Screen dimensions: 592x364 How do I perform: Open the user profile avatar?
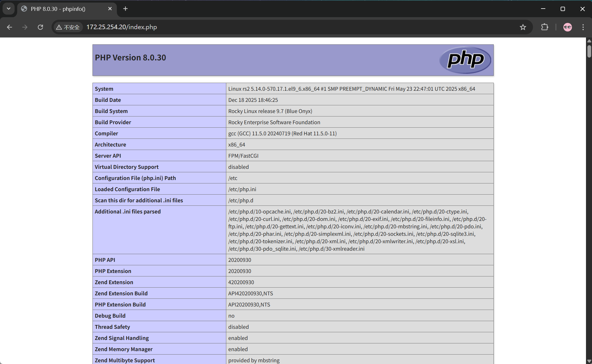coord(567,27)
